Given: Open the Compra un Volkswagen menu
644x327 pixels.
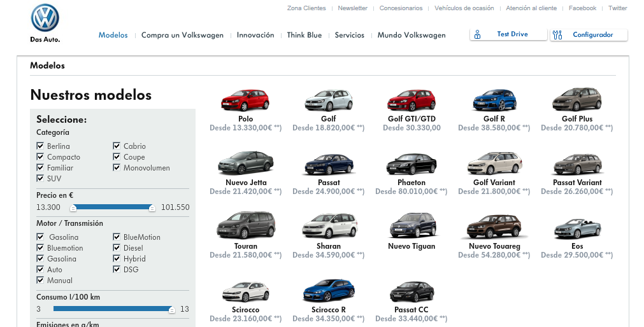Looking at the screenshot, I should [182, 35].
